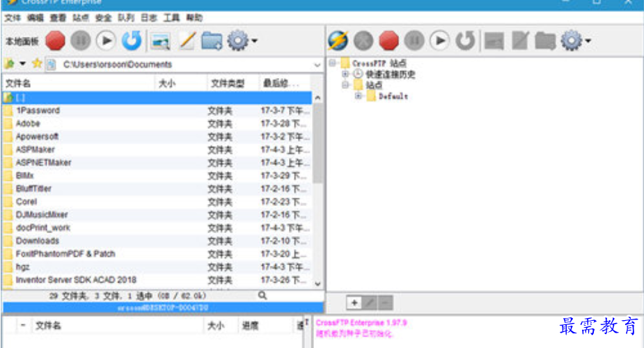Select the ASPNETMaker folder row
This screenshot has height=348, width=644.
coord(157,162)
